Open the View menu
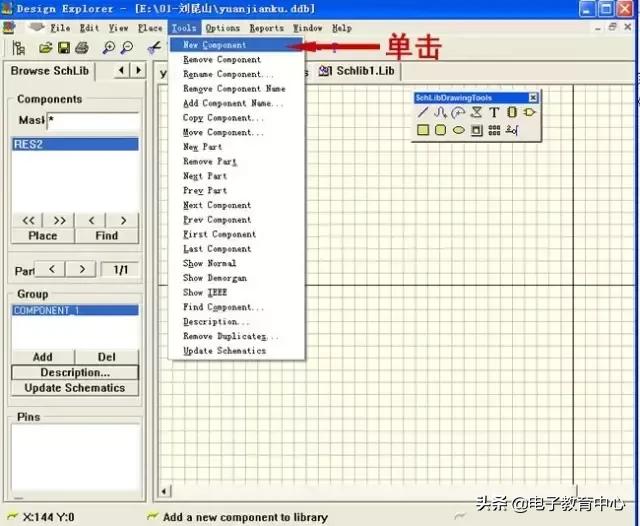640x526 pixels. tap(118, 28)
